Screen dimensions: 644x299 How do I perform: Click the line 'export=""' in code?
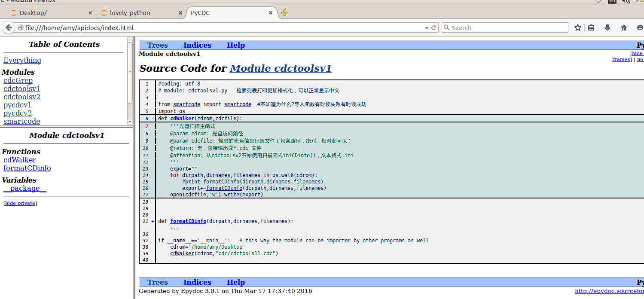[x=183, y=169]
